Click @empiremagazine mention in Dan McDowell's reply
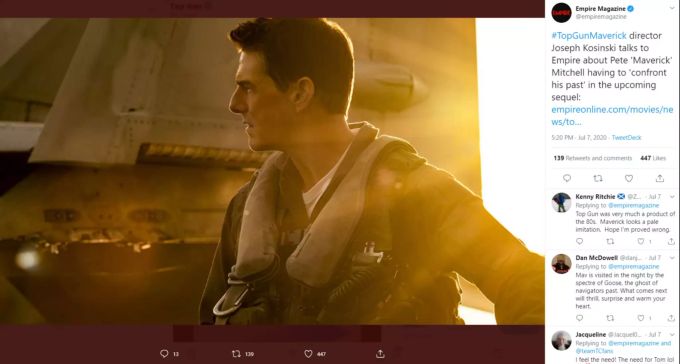 click(633, 266)
